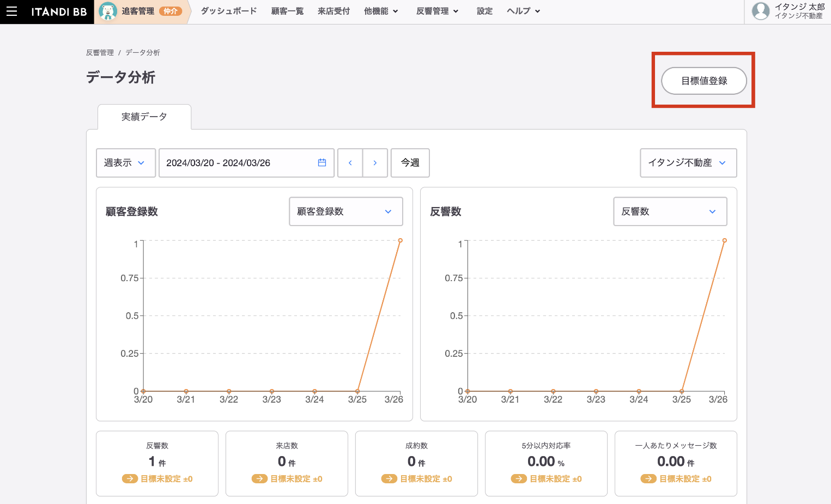Open the 追客管理 product switcher
This screenshot has height=504, width=831.
(x=142, y=11)
